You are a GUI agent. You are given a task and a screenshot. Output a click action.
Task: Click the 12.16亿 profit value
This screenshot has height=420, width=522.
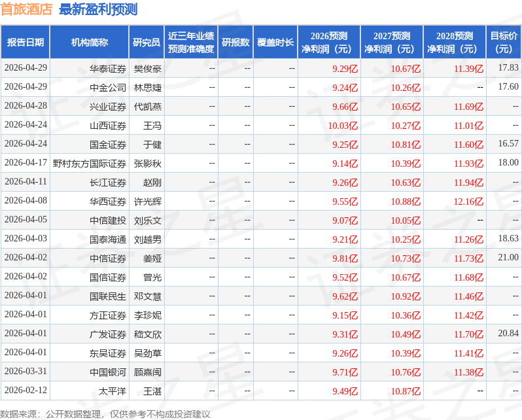pos(469,201)
